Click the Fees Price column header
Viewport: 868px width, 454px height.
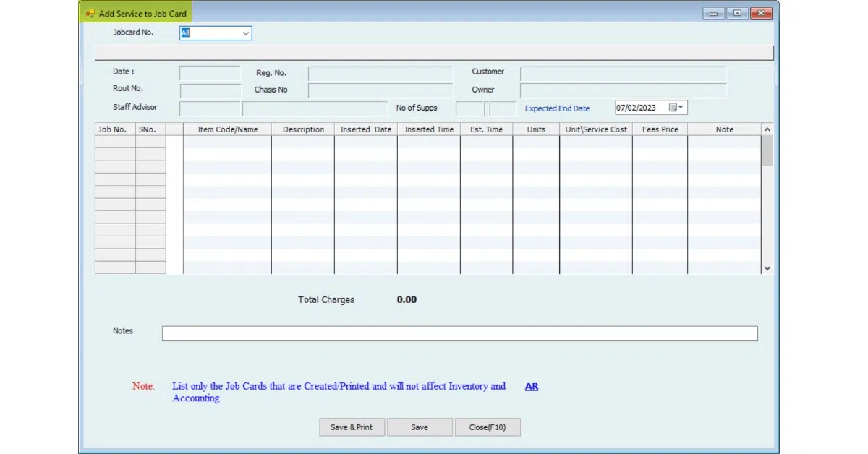pos(660,129)
